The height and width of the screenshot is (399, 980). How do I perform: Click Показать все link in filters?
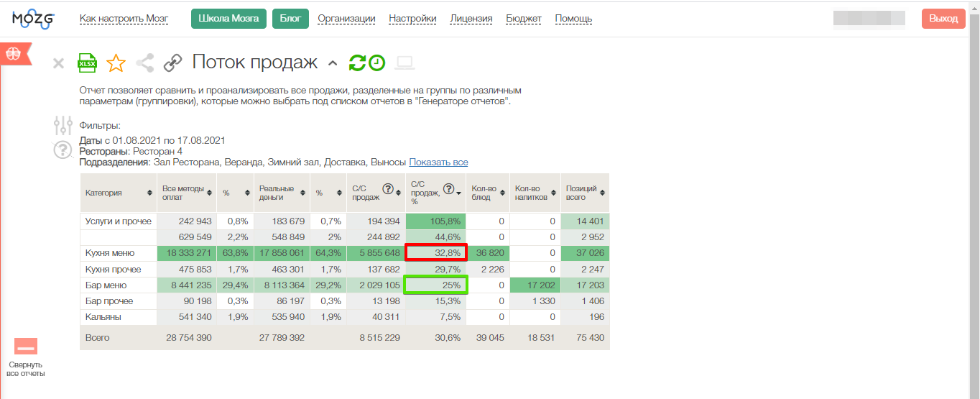pos(438,162)
